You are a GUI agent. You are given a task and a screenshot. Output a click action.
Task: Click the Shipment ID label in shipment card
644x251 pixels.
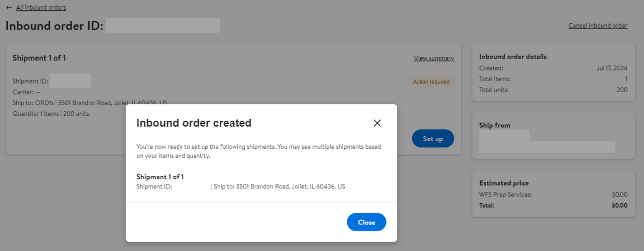(x=30, y=81)
